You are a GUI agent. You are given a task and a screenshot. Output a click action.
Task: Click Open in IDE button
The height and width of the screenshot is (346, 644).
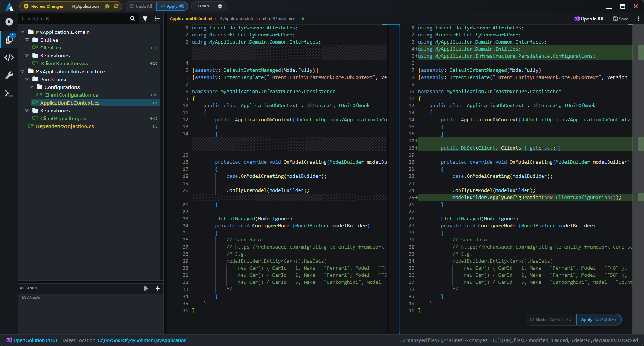[590, 19]
